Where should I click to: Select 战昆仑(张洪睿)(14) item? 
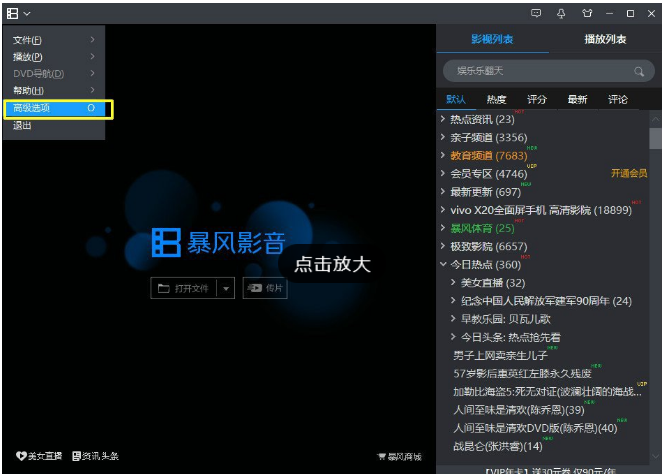498,446
